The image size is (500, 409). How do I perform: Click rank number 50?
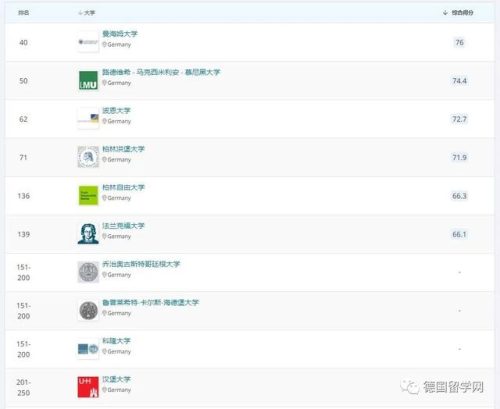(x=23, y=81)
